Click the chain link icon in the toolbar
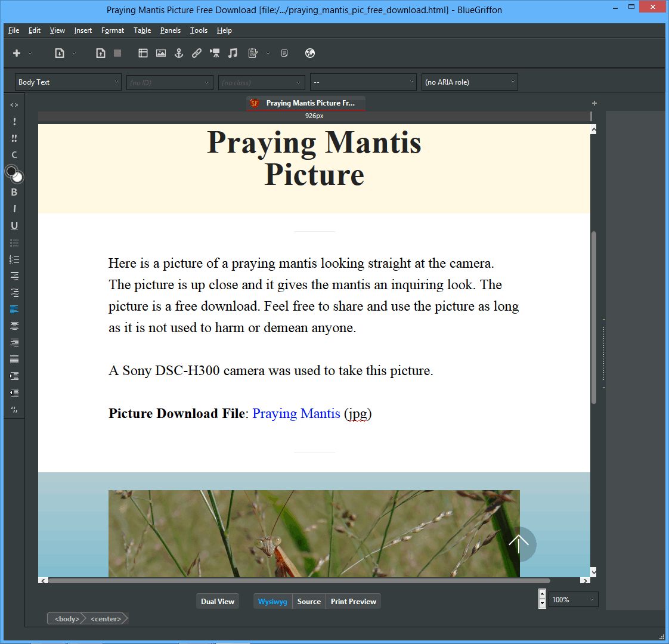Viewport: 669px width, 644px height. click(197, 53)
